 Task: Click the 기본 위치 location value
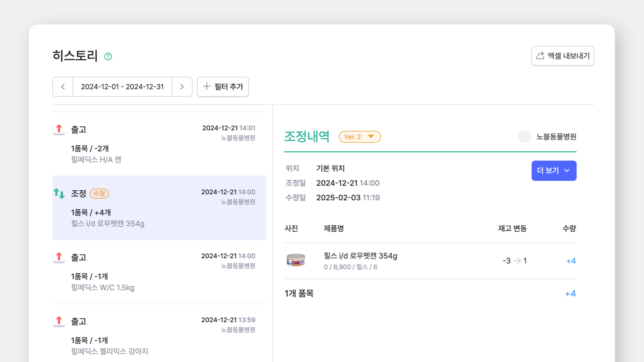point(330,169)
